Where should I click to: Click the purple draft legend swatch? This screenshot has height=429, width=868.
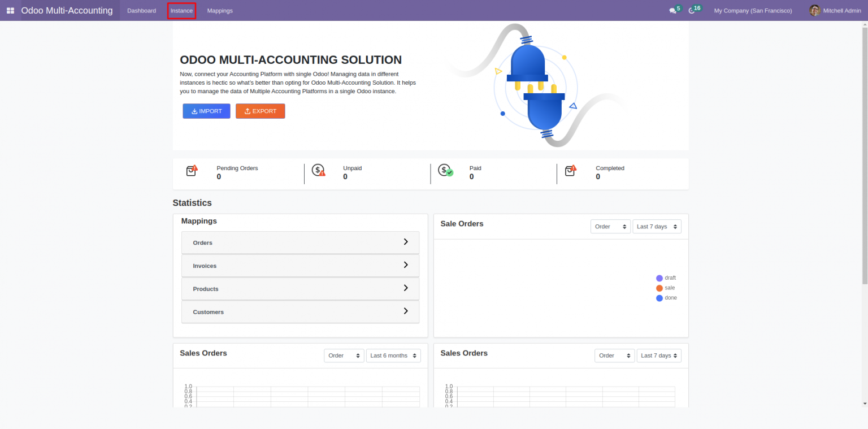(x=659, y=278)
